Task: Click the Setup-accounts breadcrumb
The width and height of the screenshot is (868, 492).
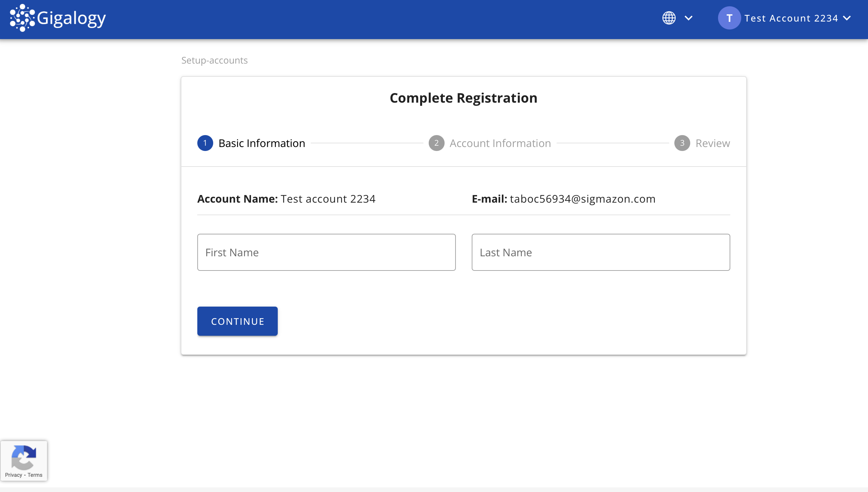Action: tap(214, 60)
